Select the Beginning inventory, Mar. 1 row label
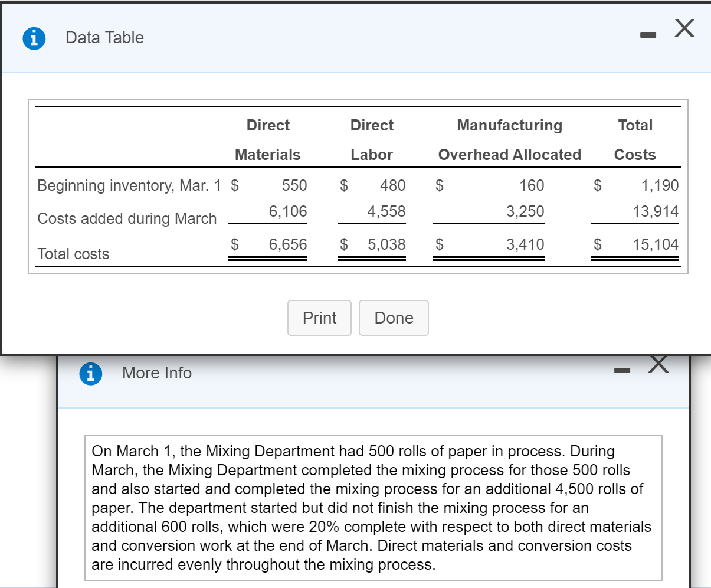Screen dimensions: 711x588 (x=129, y=185)
